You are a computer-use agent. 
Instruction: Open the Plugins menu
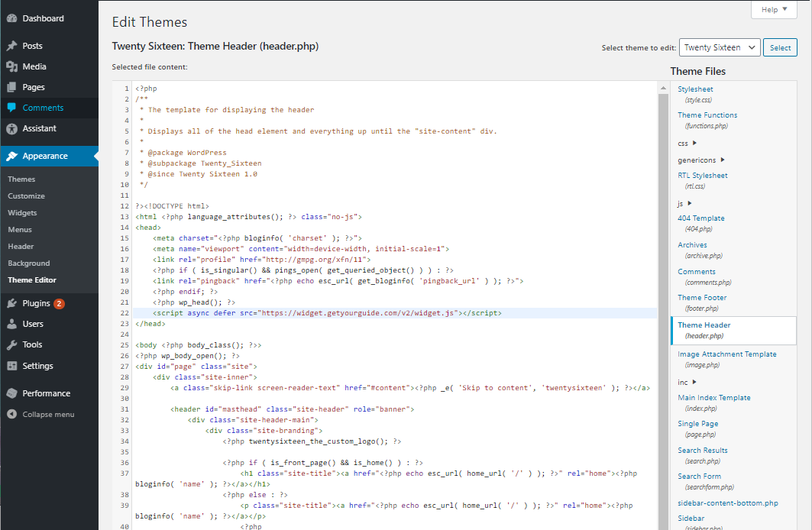coord(49,303)
